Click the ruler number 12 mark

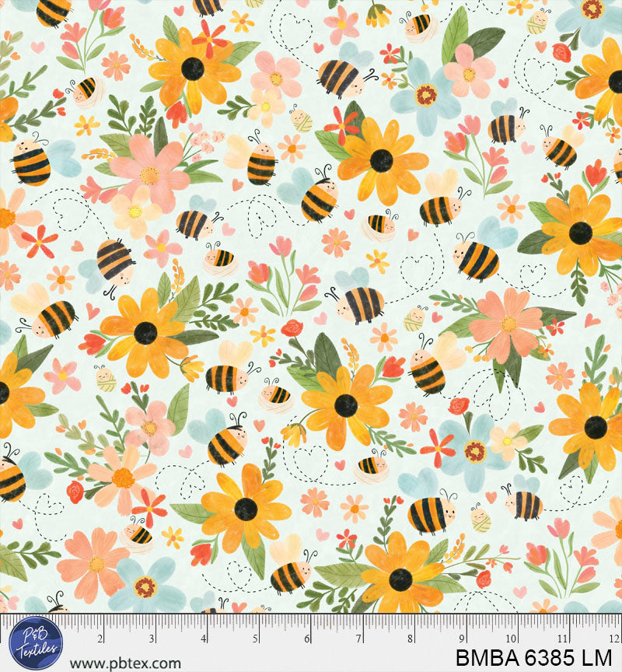click(x=614, y=639)
